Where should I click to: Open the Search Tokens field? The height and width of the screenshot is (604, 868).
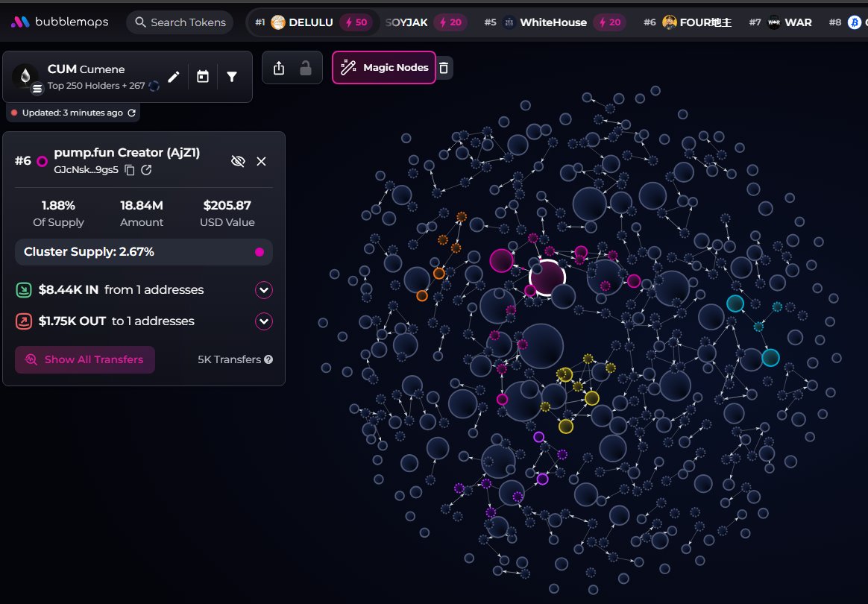[x=180, y=22]
